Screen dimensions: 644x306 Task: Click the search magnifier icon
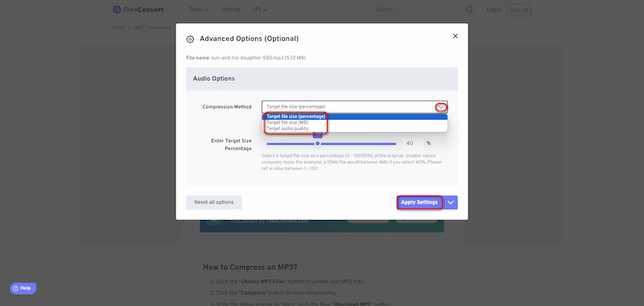(x=469, y=10)
